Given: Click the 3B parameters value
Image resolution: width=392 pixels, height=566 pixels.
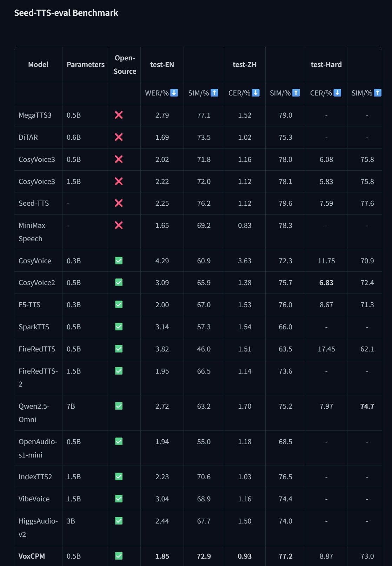Looking at the screenshot, I should 71,521.
